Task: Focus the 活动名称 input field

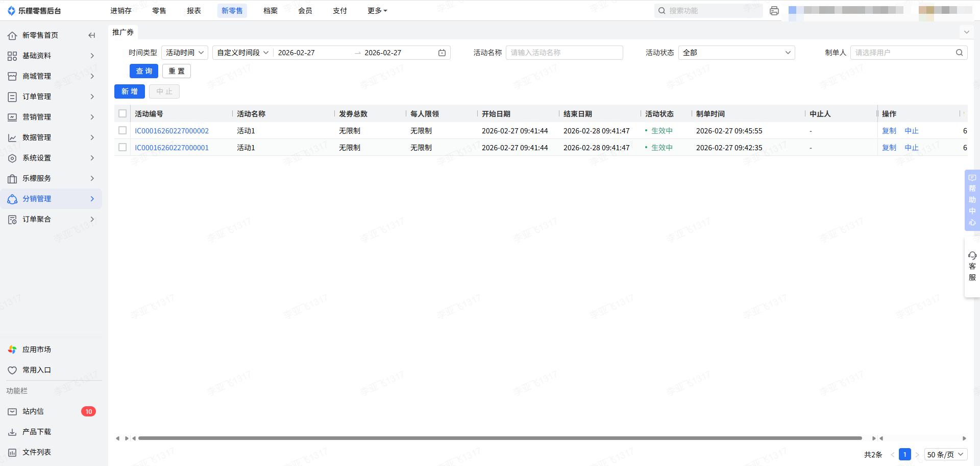Action: pyautogui.click(x=565, y=53)
